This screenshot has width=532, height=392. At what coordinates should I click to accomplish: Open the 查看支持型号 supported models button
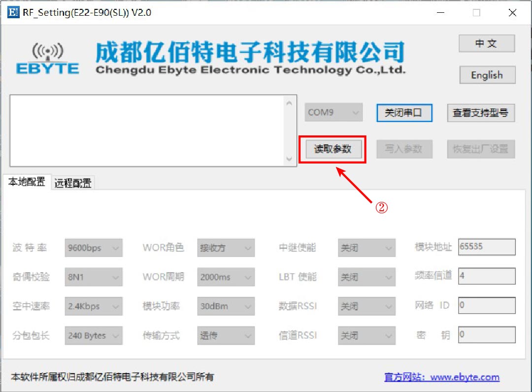pos(481,113)
